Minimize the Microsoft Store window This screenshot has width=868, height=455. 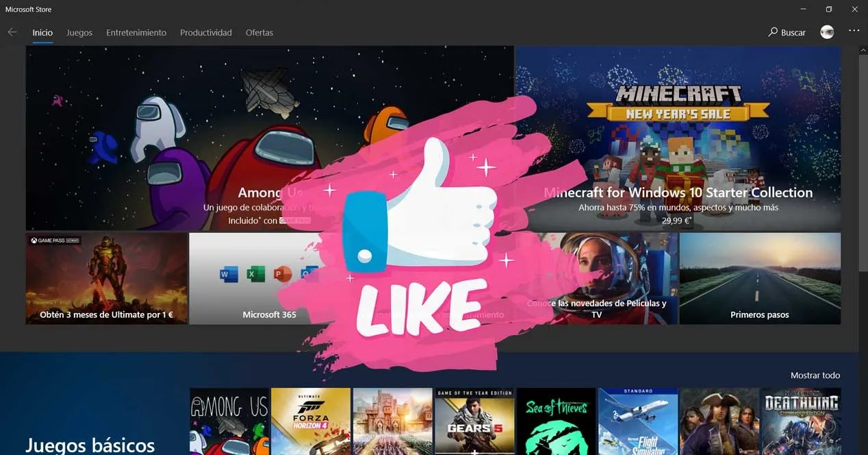click(x=803, y=9)
